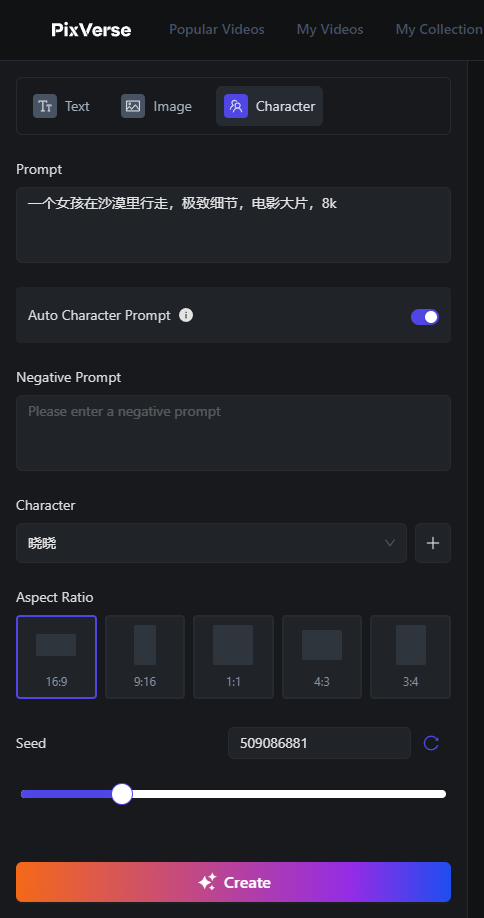Click the Character mode icon
The height and width of the screenshot is (918, 484).
(x=236, y=106)
